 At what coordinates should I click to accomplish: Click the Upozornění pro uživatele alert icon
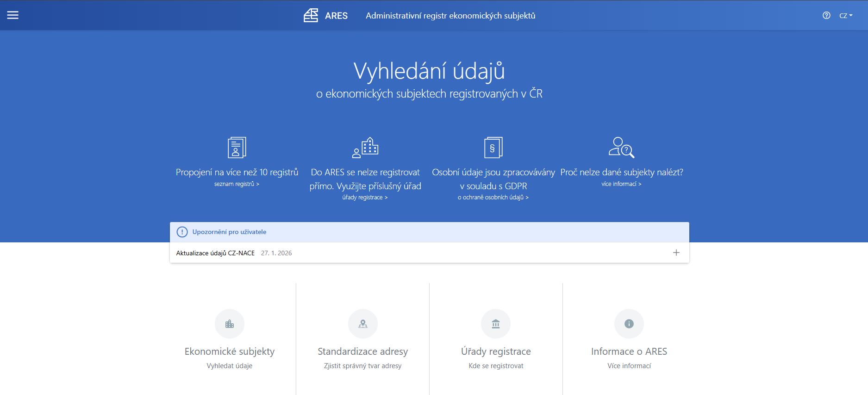pyautogui.click(x=182, y=232)
